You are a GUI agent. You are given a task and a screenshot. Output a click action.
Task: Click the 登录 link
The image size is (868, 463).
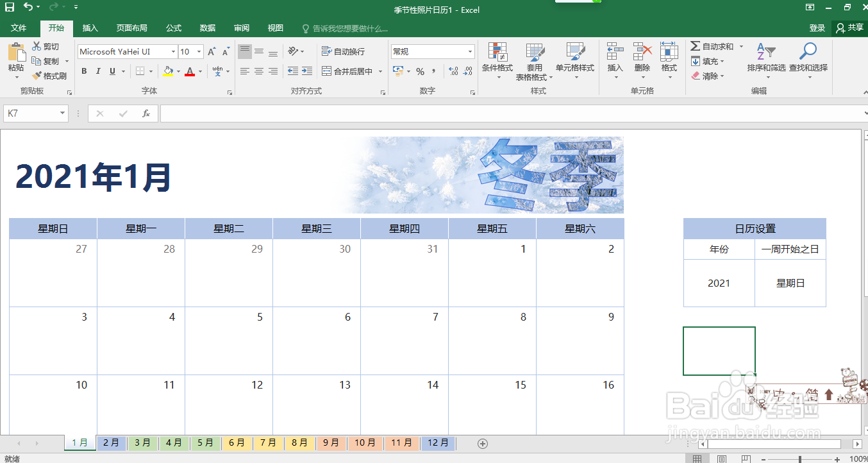coord(816,28)
